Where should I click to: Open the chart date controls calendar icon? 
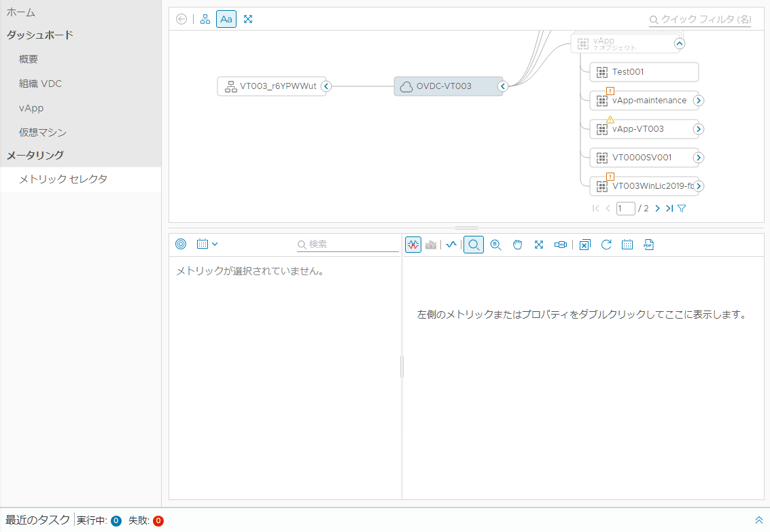[627, 245]
